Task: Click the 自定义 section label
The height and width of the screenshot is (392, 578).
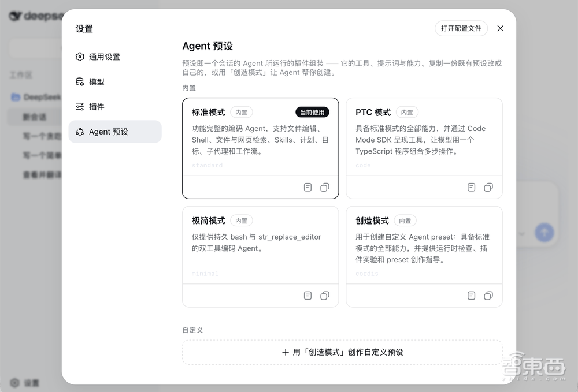Action: click(193, 330)
